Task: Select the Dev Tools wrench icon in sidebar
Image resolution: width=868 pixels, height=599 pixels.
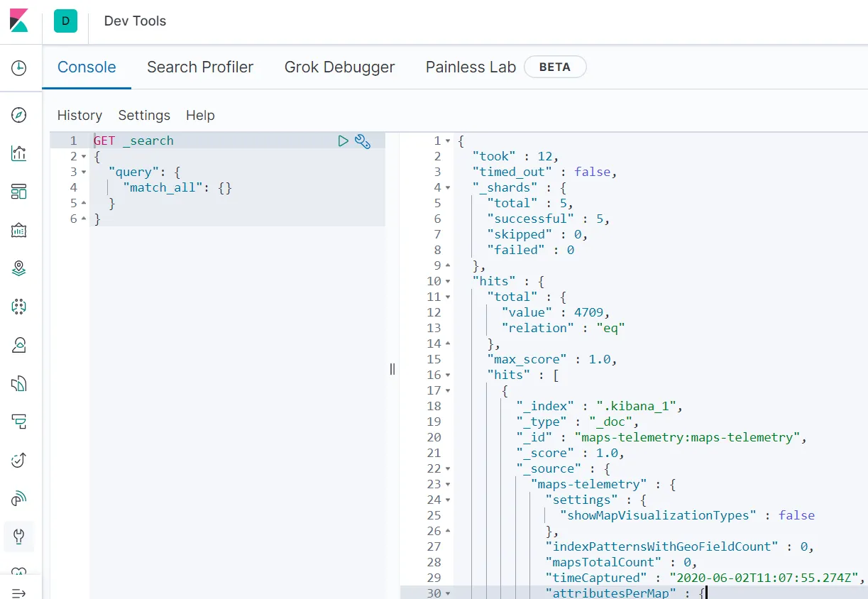Action: pos(19,537)
